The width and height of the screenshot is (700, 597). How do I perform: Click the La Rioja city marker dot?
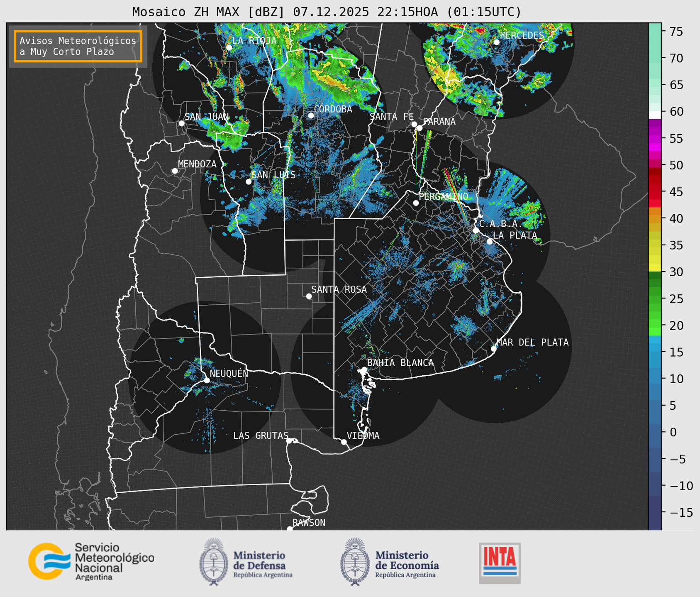click(229, 47)
